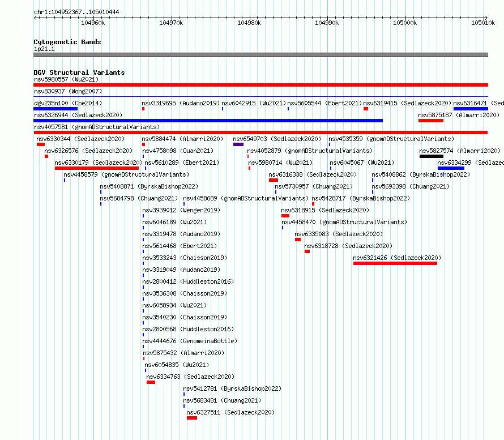Click the blue nsv6334299 variant bar
The height and width of the screenshot is (440, 504).
[451, 168]
